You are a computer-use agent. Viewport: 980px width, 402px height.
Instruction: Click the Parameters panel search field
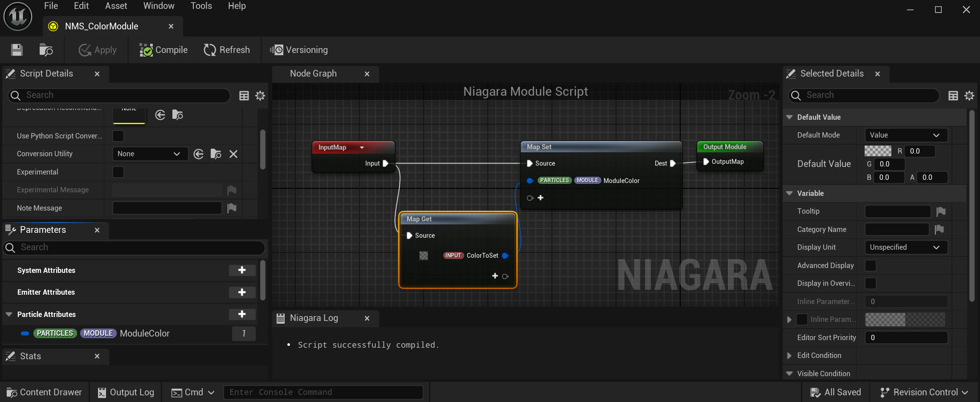[135, 248]
